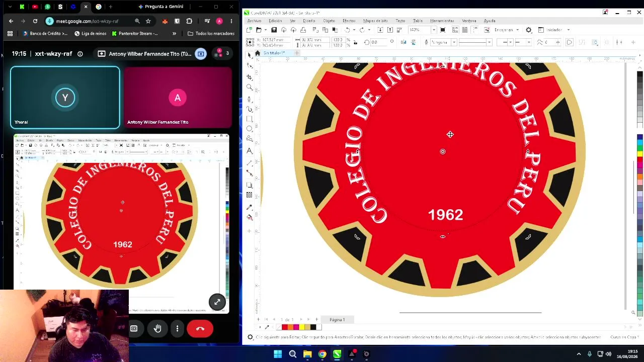
Task: Pick the black swatch in document palette
Action: point(313,327)
